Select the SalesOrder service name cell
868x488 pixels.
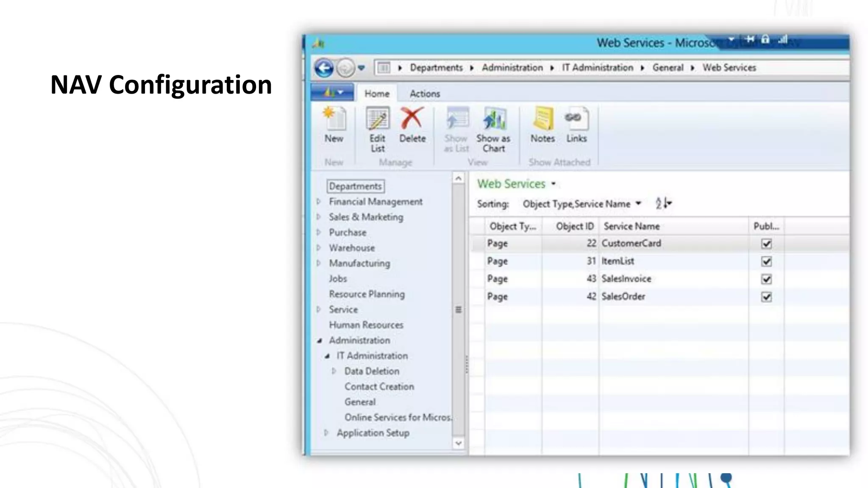(x=674, y=297)
